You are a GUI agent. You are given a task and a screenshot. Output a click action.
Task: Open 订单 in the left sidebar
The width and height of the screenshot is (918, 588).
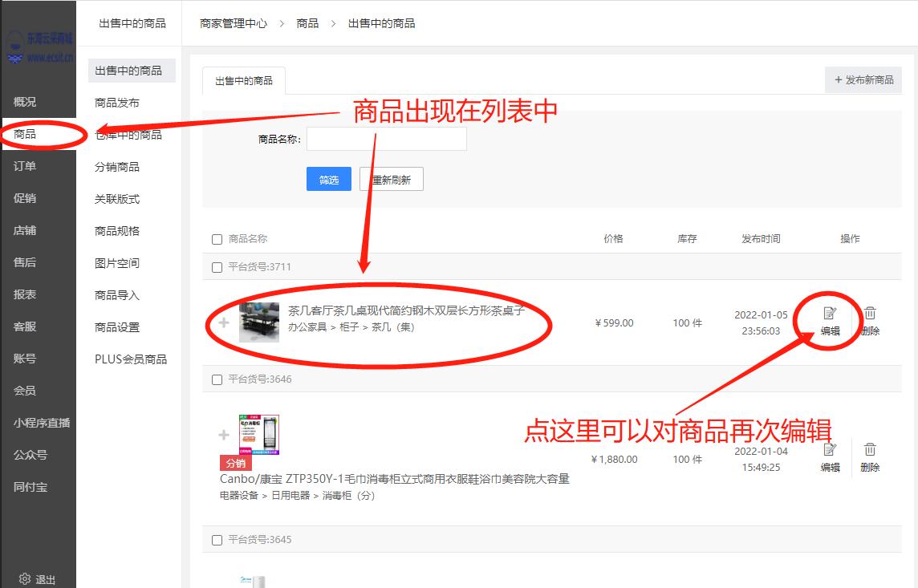pos(25,166)
